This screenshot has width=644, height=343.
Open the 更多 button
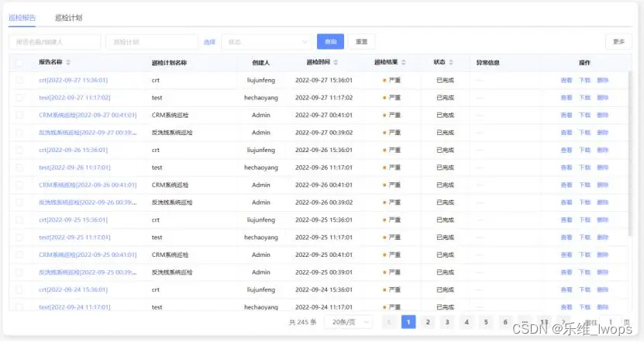coord(618,42)
